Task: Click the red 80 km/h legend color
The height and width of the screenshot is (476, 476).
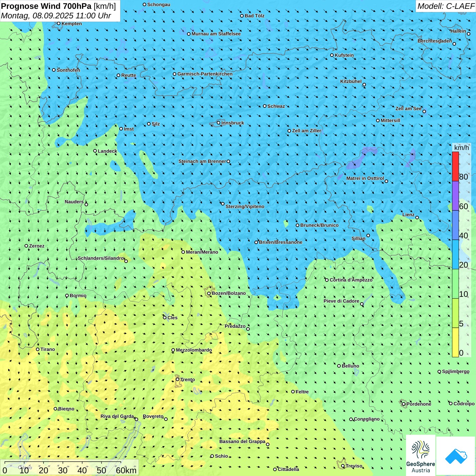Action: click(455, 166)
